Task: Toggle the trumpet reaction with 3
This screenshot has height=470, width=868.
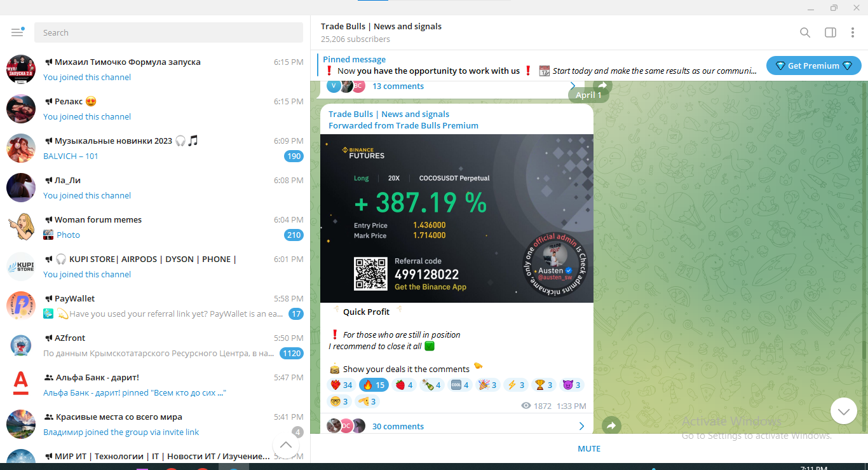Action: pos(367,401)
